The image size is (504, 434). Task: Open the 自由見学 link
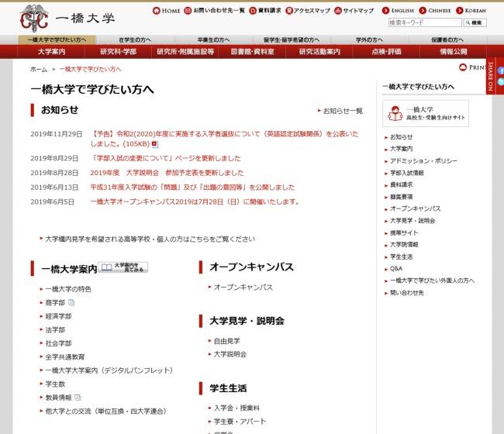click(x=227, y=341)
